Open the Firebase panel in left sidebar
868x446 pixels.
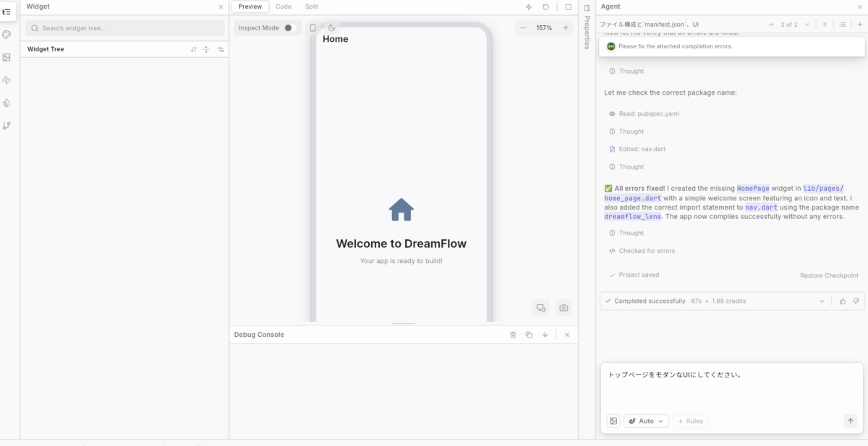(7, 103)
